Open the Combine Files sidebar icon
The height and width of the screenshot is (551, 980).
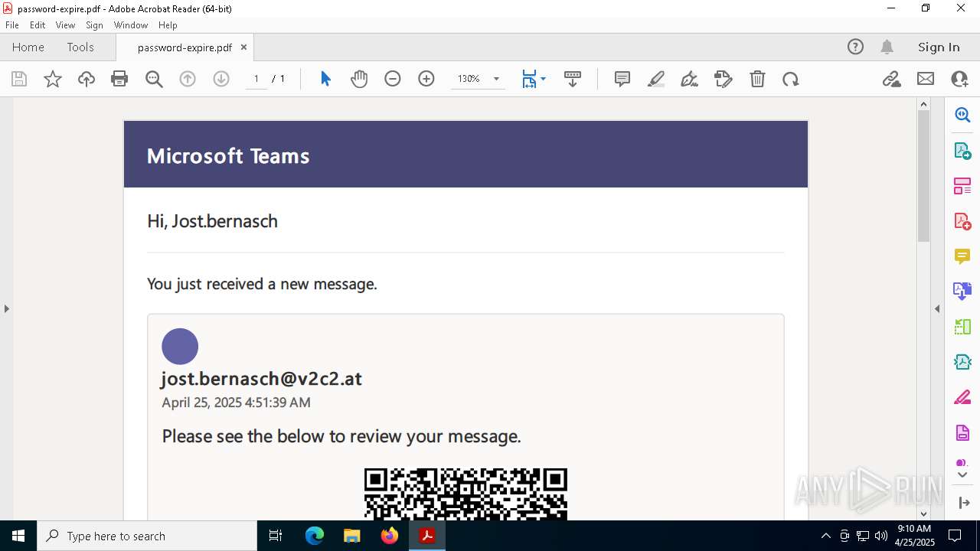(x=962, y=291)
